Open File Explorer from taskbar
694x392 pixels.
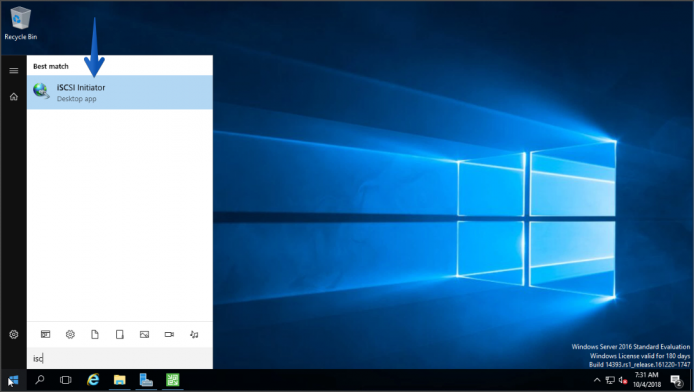[120, 380]
